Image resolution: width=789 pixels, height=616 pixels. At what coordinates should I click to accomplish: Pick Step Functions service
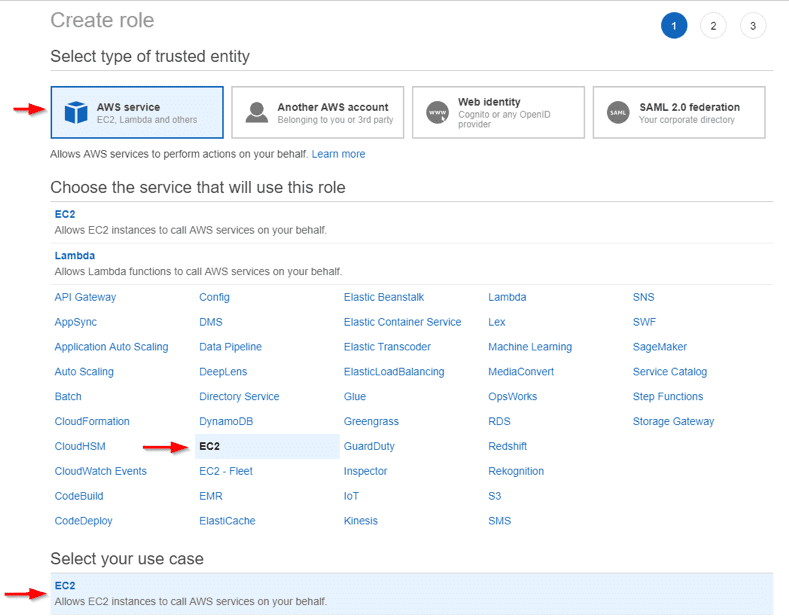click(668, 397)
